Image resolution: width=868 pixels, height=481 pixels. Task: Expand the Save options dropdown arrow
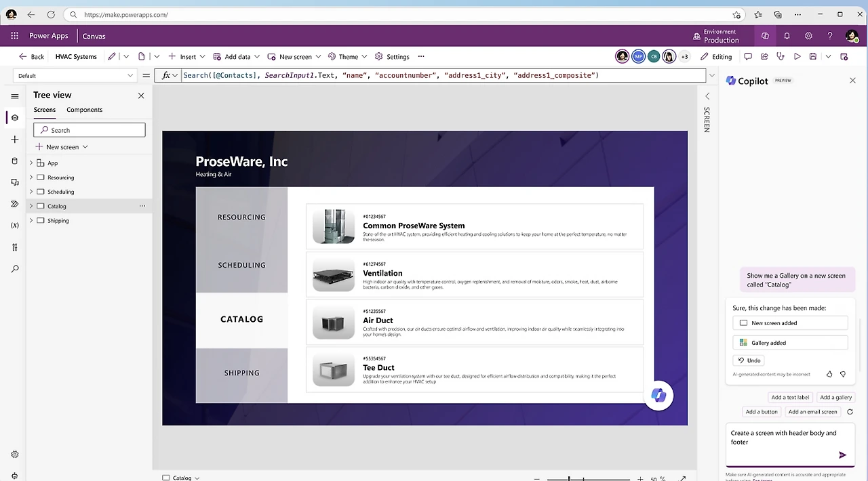pos(827,57)
